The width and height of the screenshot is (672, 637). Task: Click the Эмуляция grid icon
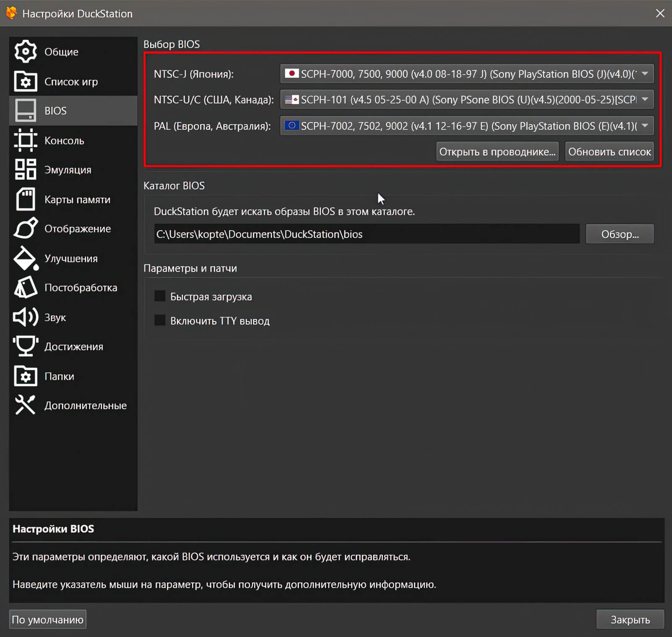[26, 170]
